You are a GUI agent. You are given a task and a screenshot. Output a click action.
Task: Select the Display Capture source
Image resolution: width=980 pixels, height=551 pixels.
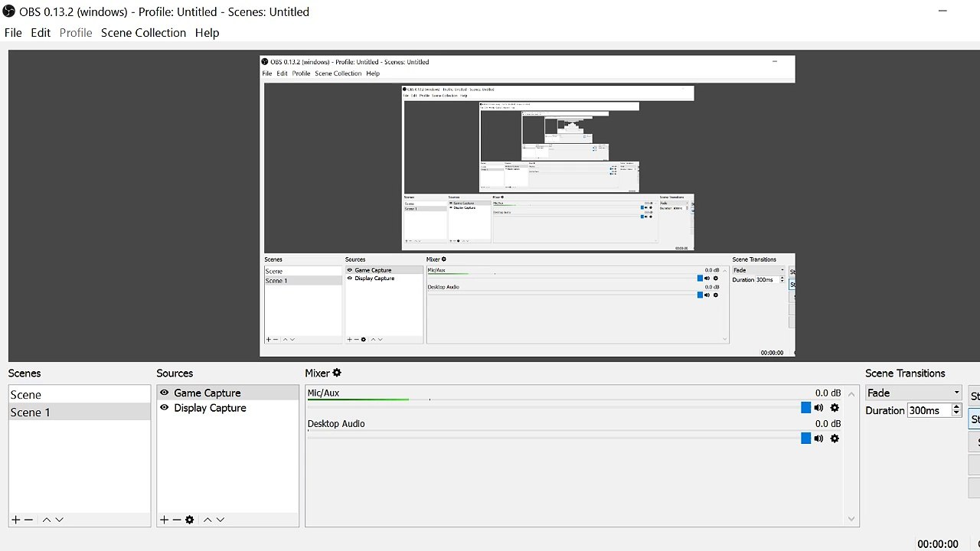pos(228,408)
